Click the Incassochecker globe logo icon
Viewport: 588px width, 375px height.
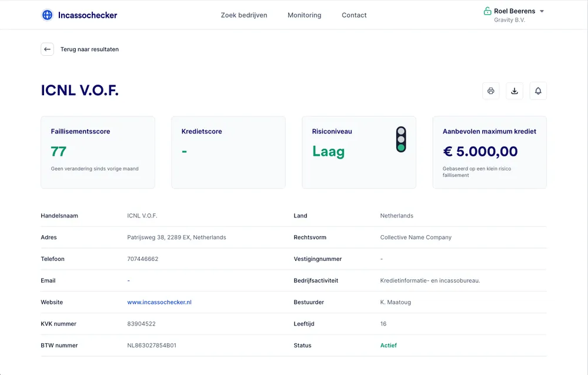(x=47, y=15)
